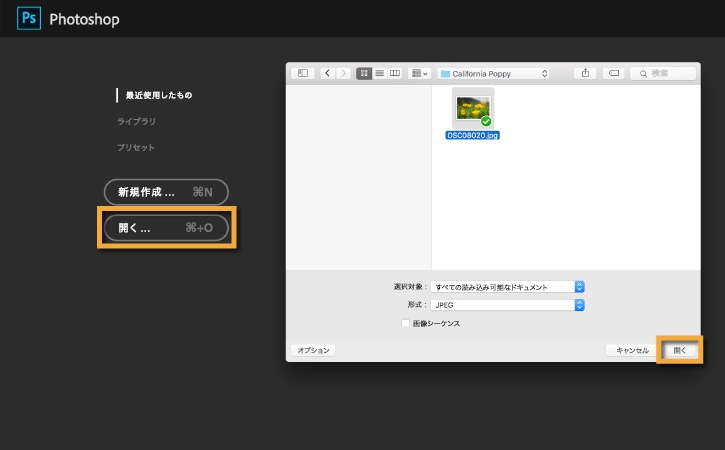Screen dimensions: 725x450
Task: Select the ライブラリ tab
Action: (136, 121)
